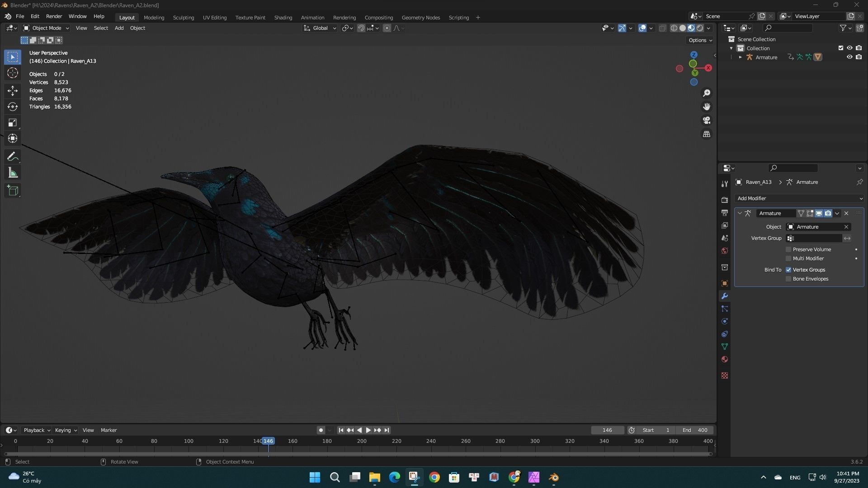Uncheck Vertex Groups bind option

pos(788,270)
